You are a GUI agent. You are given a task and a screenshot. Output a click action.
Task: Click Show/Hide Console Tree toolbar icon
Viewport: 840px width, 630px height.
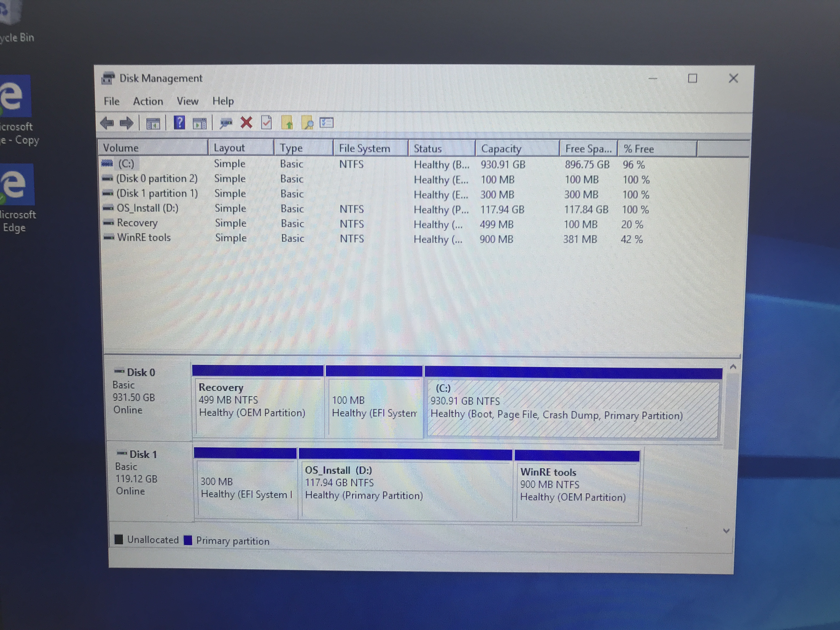click(x=153, y=123)
